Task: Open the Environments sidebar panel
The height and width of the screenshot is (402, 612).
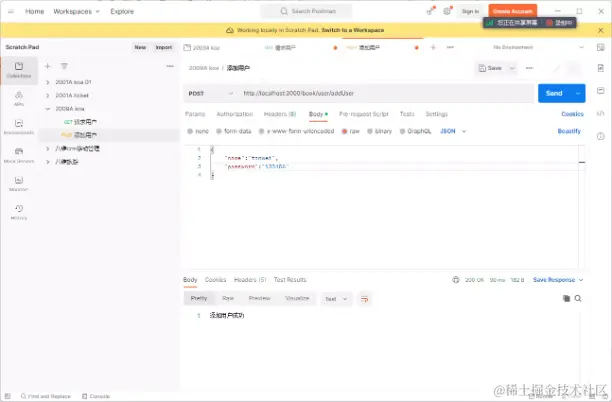Action: pyautogui.click(x=19, y=127)
